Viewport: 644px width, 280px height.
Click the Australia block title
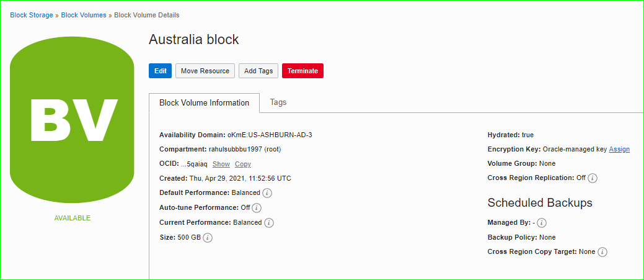click(x=193, y=39)
